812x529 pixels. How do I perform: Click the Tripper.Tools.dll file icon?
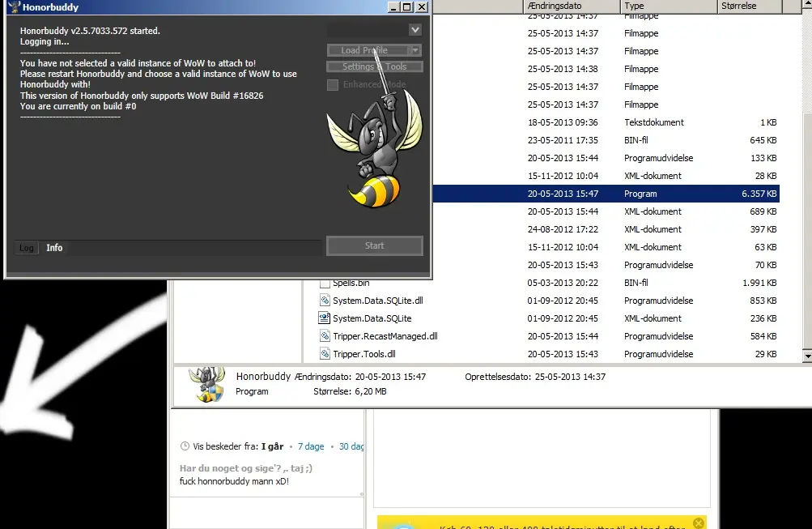(325, 354)
